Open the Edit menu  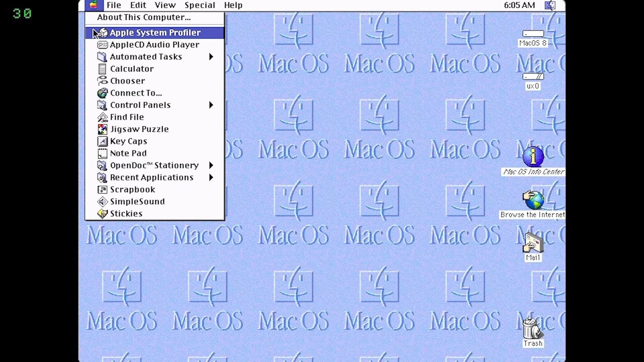[138, 5]
